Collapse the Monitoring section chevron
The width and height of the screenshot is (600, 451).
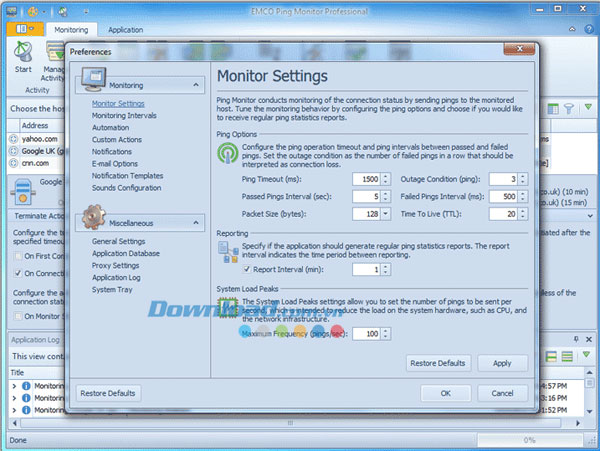pos(196,86)
